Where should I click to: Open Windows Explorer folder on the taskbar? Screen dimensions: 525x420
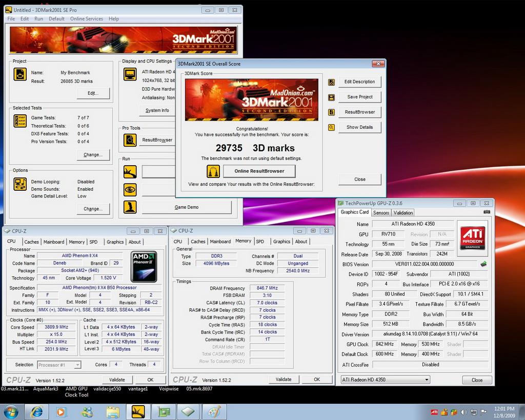[x=113, y=412]
